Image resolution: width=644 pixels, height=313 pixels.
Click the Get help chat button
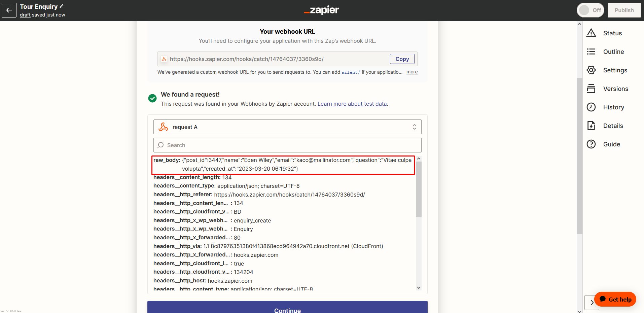[x=615, y=299]
